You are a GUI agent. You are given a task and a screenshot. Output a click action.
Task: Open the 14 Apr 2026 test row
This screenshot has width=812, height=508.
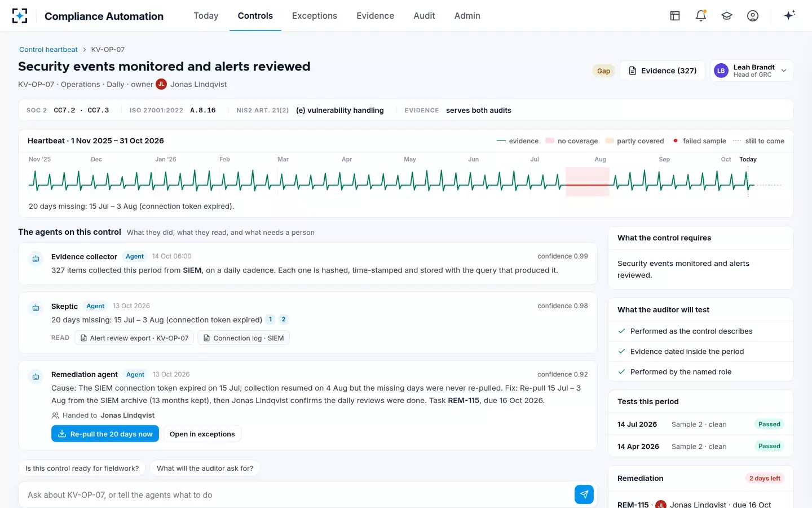pos(701,446)
